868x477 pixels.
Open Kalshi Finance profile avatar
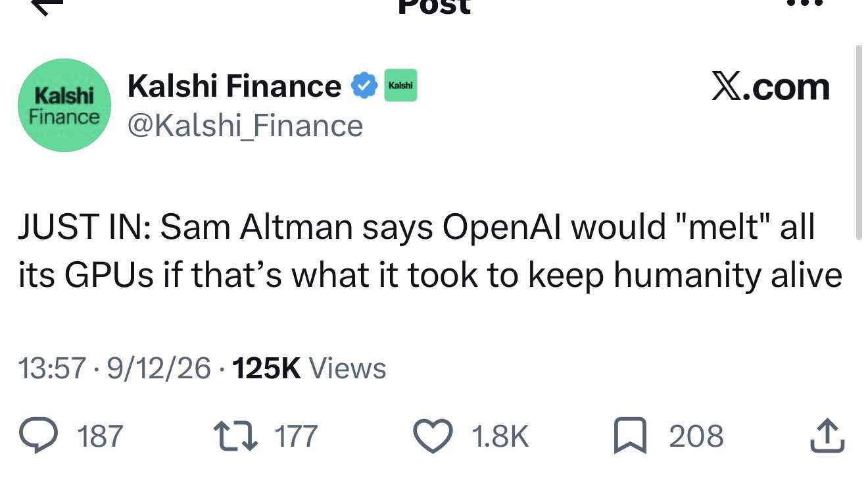click(64, 105)
